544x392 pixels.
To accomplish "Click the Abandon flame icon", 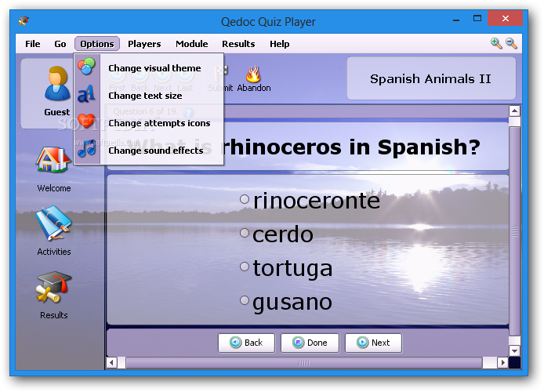I will pyautogui.click(x=253, y=74).
